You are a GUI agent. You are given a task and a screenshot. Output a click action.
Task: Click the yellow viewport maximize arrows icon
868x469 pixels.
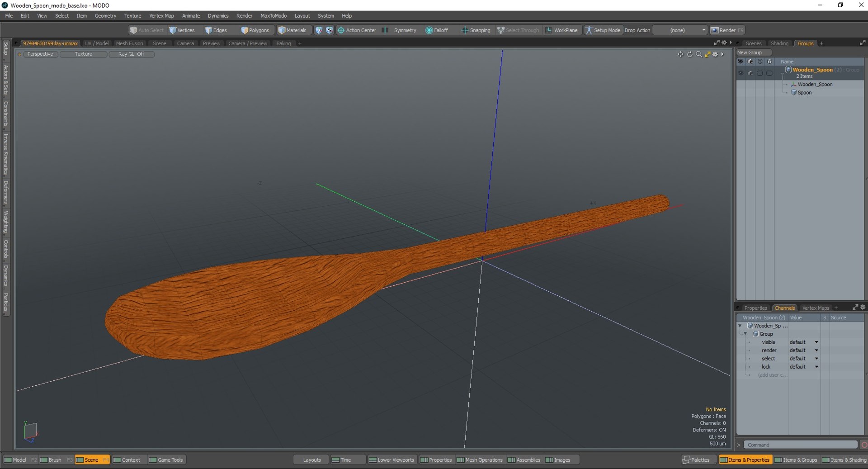coord(708,54)
